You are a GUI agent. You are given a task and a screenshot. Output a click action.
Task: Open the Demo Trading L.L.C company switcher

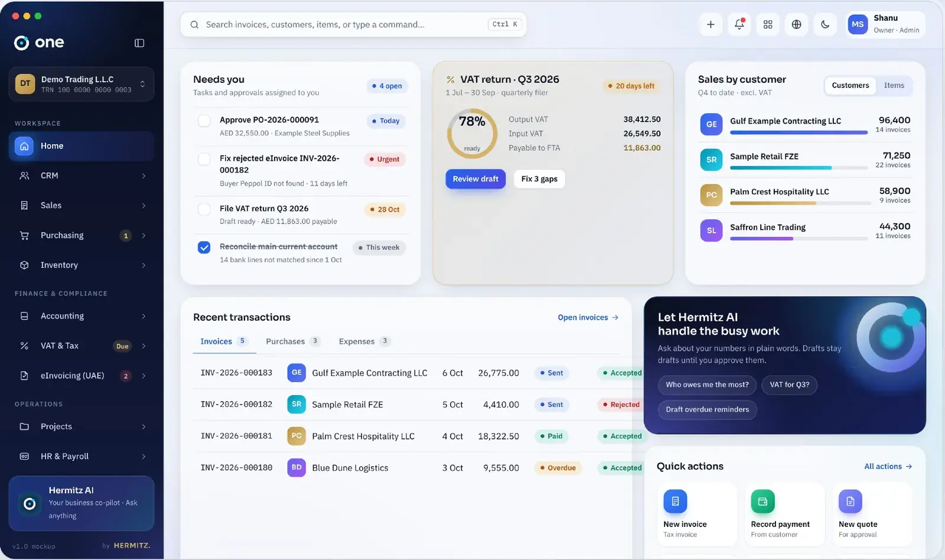coord(82,84)
